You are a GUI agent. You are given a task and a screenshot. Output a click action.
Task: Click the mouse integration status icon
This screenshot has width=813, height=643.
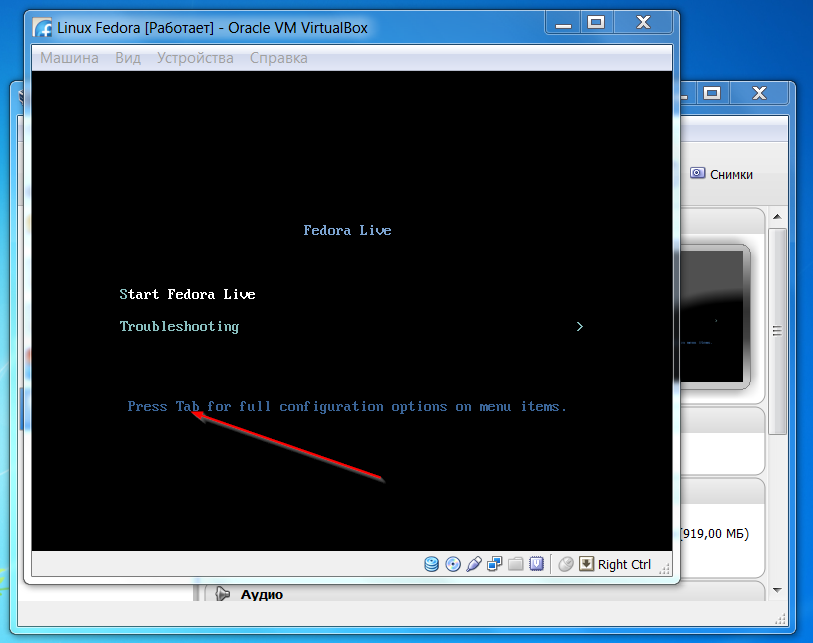click(565, 564)
